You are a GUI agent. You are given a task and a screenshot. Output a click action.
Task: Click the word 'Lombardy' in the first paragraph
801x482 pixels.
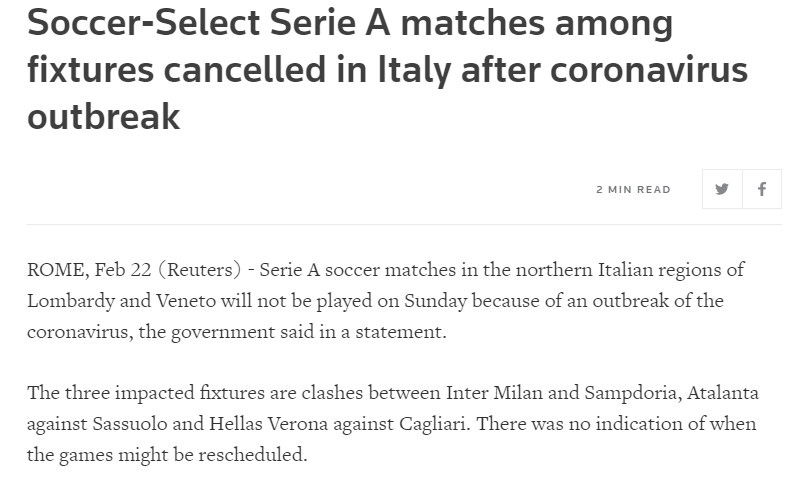point(70,301)
